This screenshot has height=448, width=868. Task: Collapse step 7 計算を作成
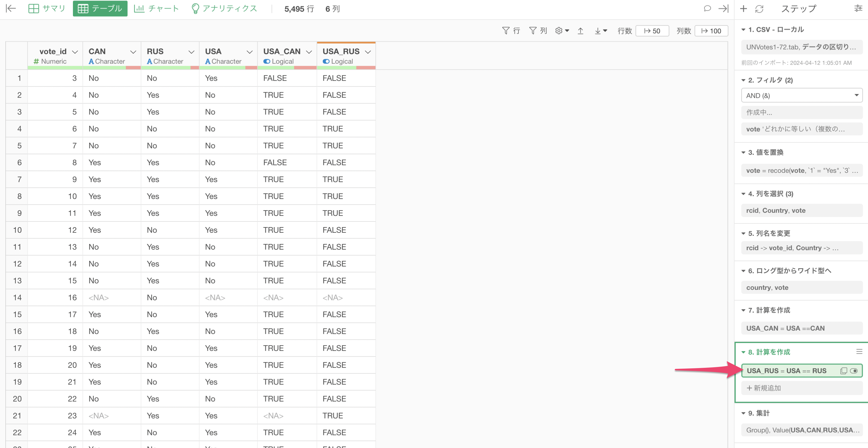[743, 310]
